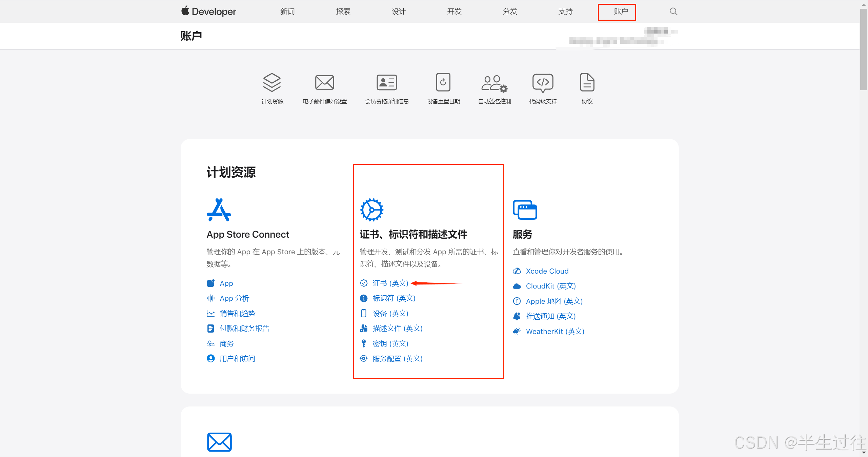Click the badge icon beside 证书
The width and height of the screenshot is (868, 457).
coord(364,283)
